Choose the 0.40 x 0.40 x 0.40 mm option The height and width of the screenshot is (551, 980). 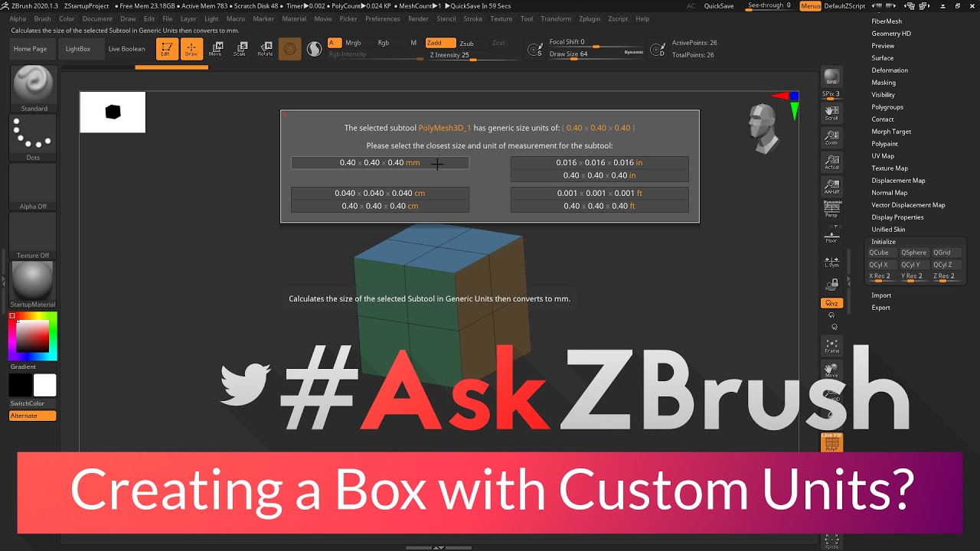coord(380,163)
